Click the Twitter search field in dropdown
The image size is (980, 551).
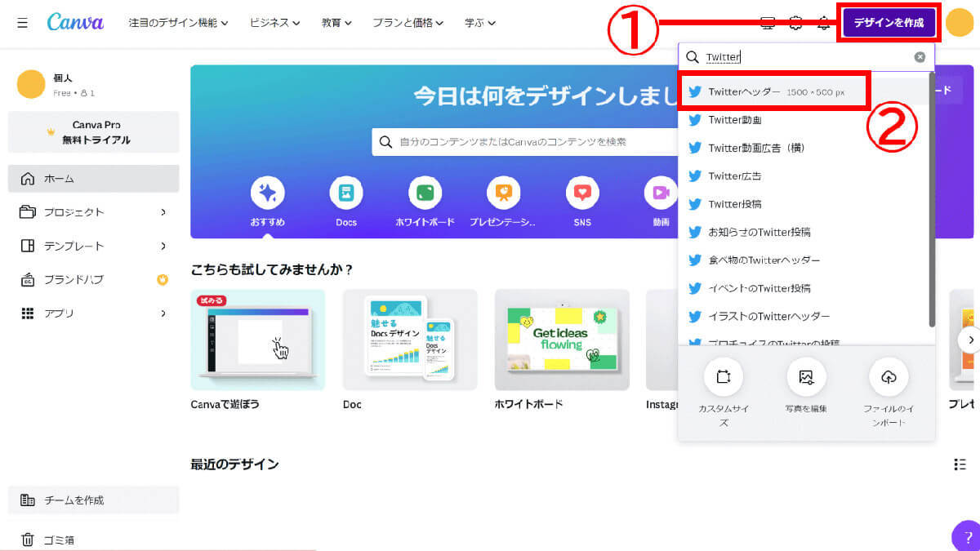pyautogui.click(x=806, y=57)
